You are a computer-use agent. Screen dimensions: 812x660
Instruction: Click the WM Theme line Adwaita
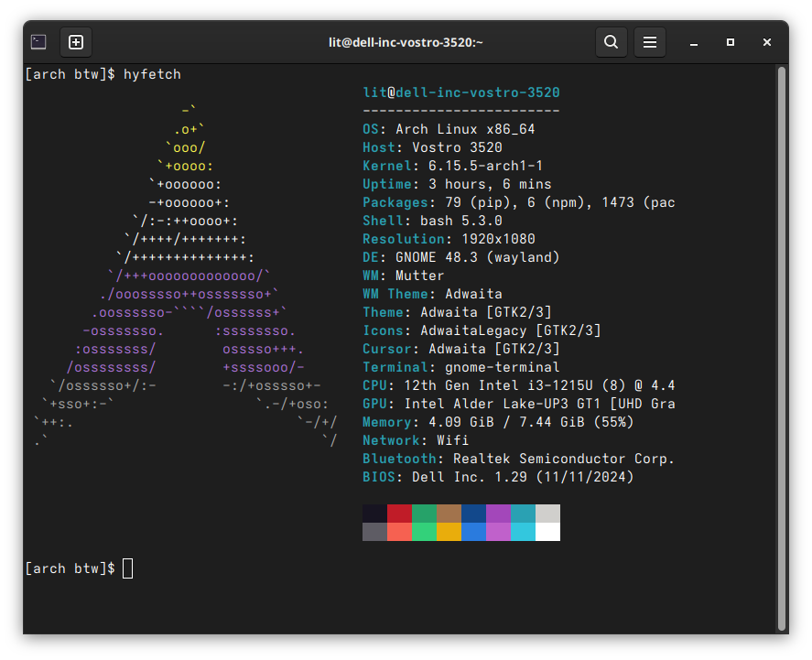click(432, 294)
